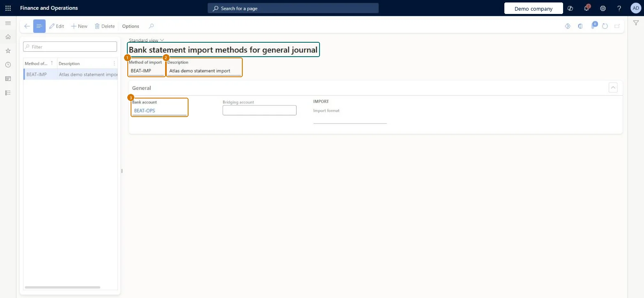Open the grid column options menu
Screen dimensions: 644x298
114,64
